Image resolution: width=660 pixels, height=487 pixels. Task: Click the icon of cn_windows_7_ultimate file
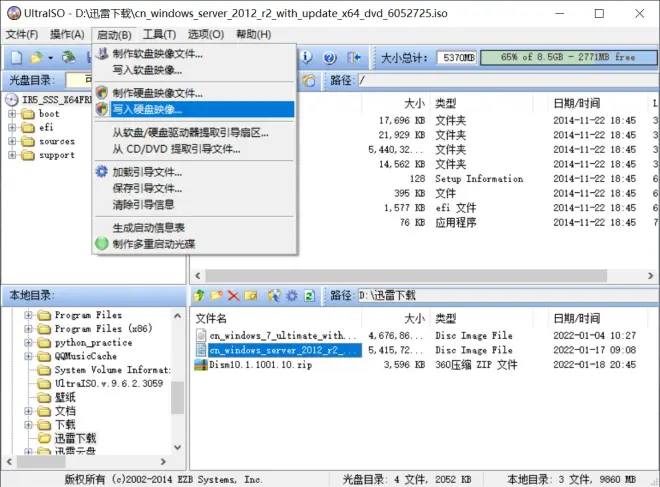[x=201, y=335]
